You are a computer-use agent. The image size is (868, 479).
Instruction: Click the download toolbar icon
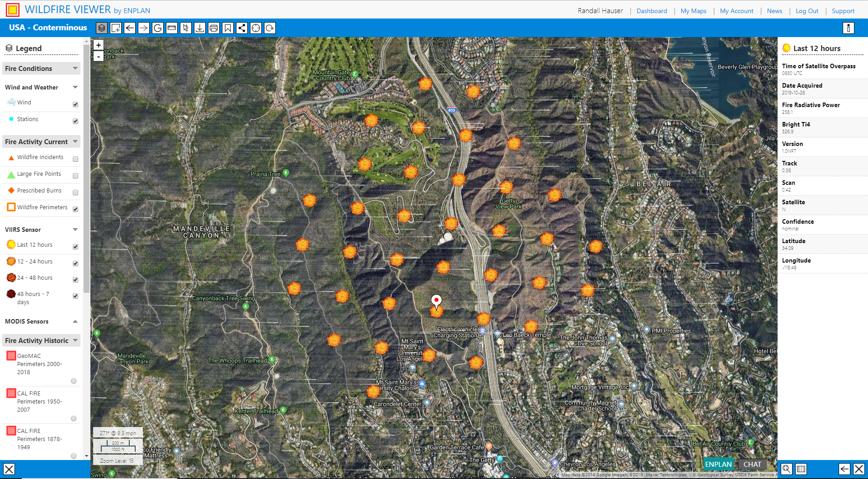(200, 28)
